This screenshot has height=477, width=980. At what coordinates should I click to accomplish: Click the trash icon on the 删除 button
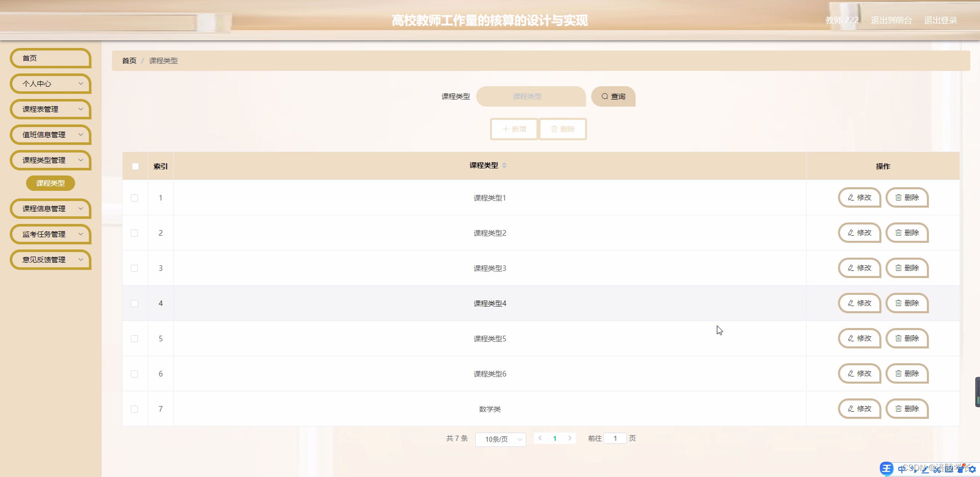coord(554,129)
